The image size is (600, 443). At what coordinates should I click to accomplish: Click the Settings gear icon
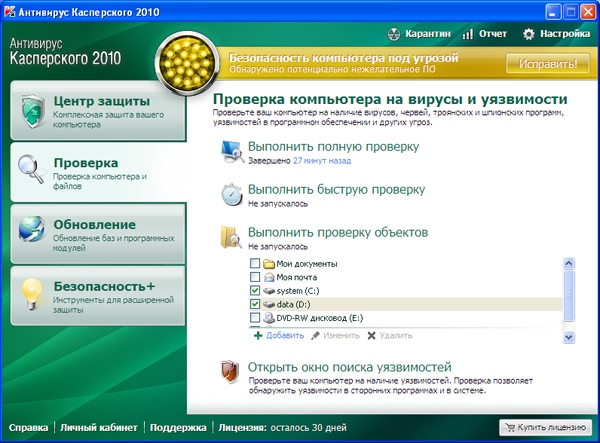pyautogui.click(x=529, y=34)
